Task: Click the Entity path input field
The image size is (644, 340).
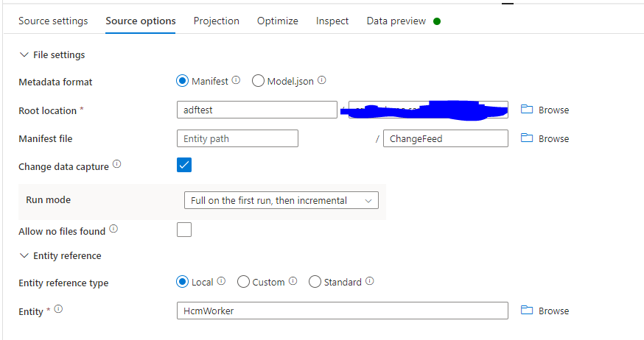Action: (x=237, y=138)
